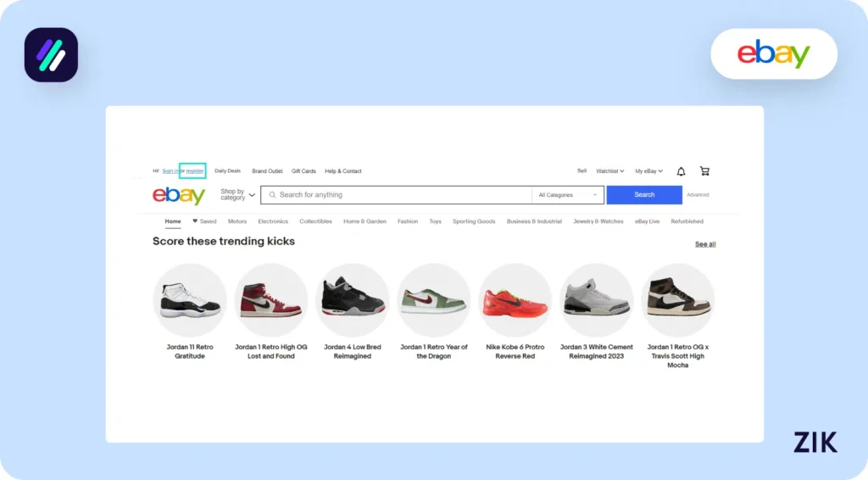Select the Sporting Goods tab
Screen dimensions: 868x480
tap(474, 221)
